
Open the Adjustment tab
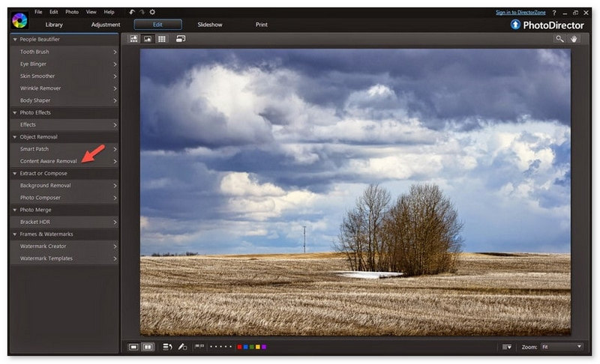106,25
